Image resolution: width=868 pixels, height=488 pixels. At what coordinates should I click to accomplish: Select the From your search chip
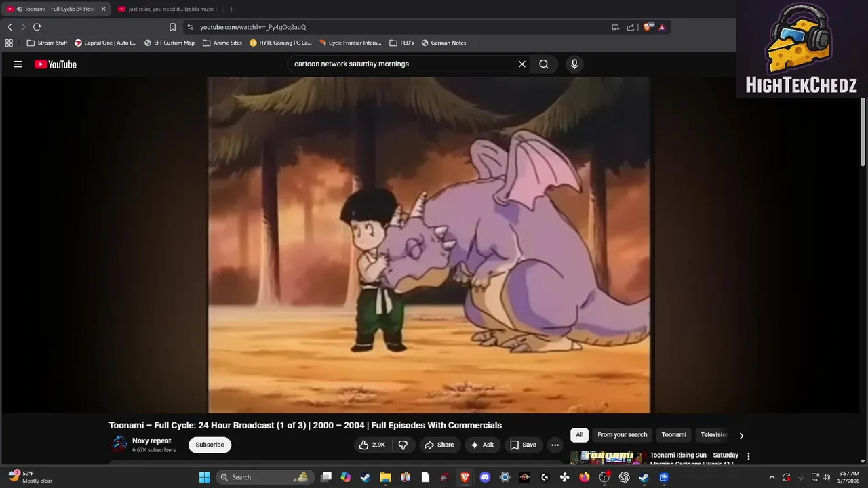[x=622, y=435]
